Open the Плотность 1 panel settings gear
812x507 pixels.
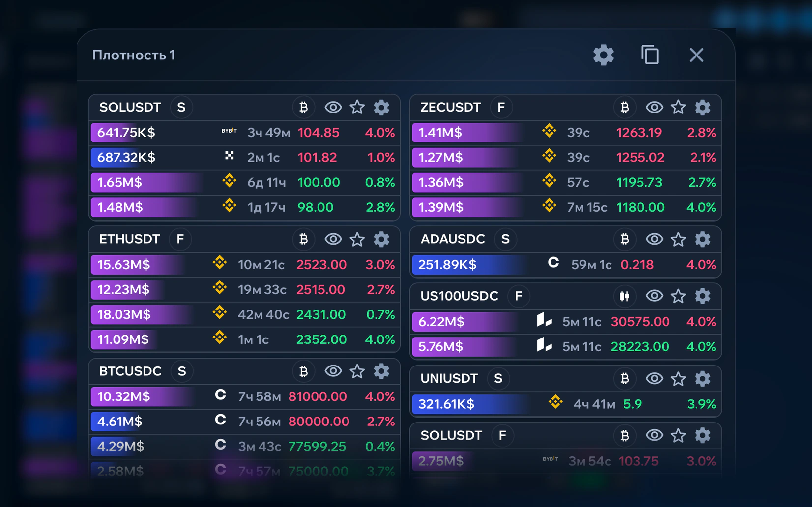pos(603,55)
